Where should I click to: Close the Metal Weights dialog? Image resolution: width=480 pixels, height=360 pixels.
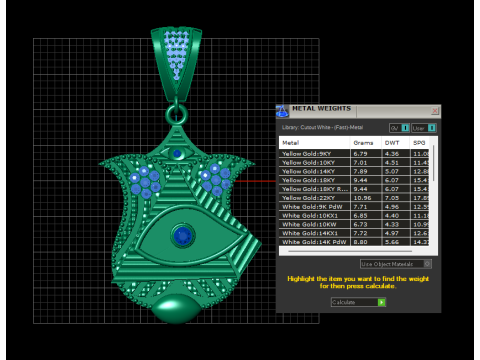[435, 111]
